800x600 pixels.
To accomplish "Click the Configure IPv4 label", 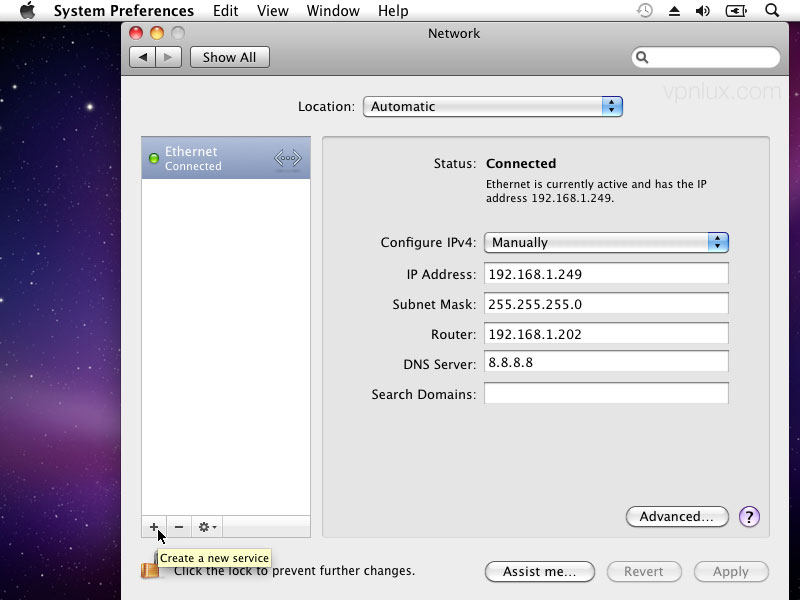I will 428,242.
